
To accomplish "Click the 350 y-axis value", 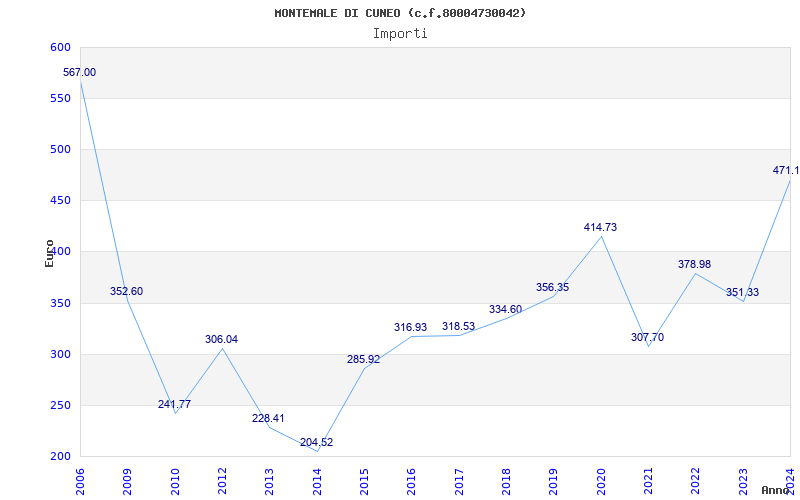I will point(59,303).
